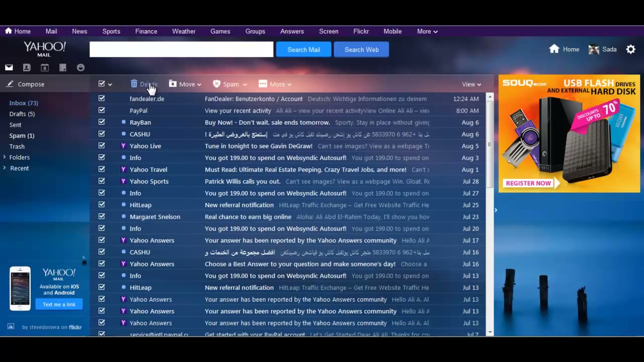This screenshot has height=362, width=644.
Task: Click the unread dot next to Margaret Snelson
Action: (x=123, y=217)
